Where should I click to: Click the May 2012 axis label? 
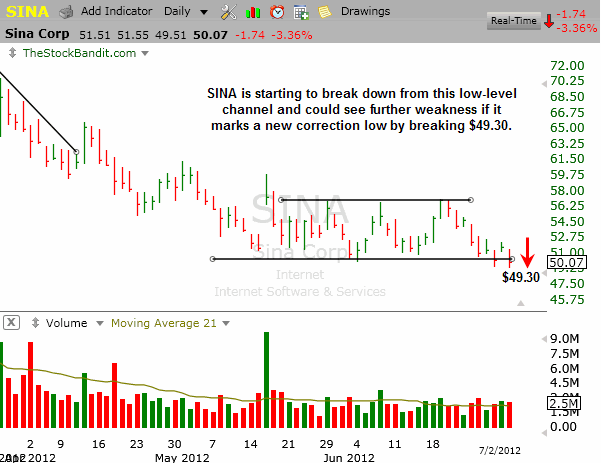[x=182, y=458]
